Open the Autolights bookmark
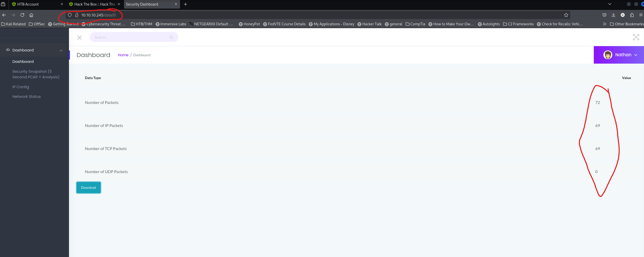Screen dimensions: 644x257 pyautogui.click(x=489, y=24)
